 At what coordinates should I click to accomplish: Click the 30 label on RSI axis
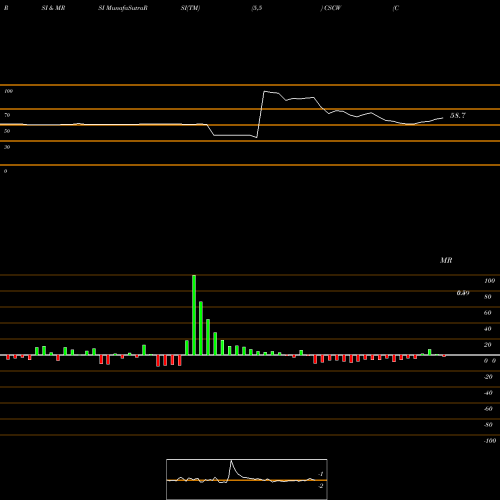point(7,147)
